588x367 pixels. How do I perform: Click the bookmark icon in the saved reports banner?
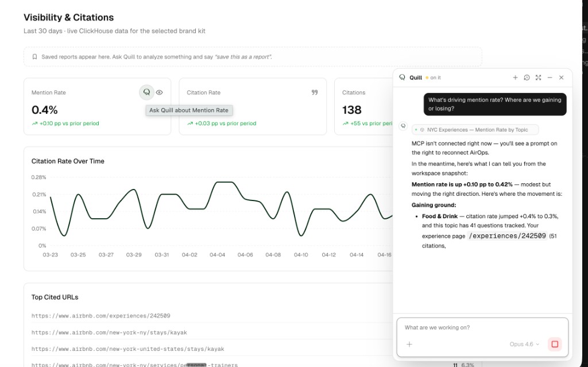point(34,56)
